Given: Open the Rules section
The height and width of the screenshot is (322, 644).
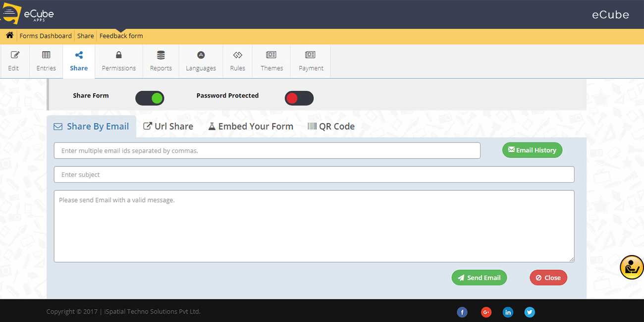Looking at the screenshot, I should pyautogui.click(x=237, y=61).
